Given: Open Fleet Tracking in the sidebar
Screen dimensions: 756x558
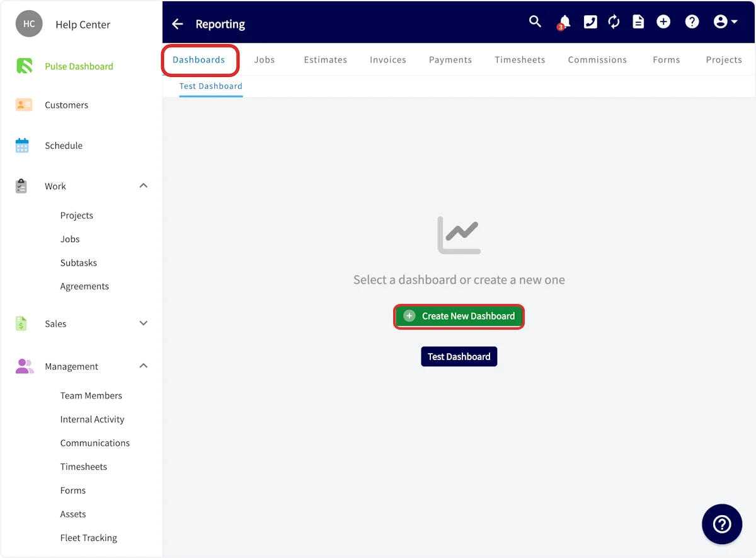Looking at the screenshot, I should click(89, 538).
